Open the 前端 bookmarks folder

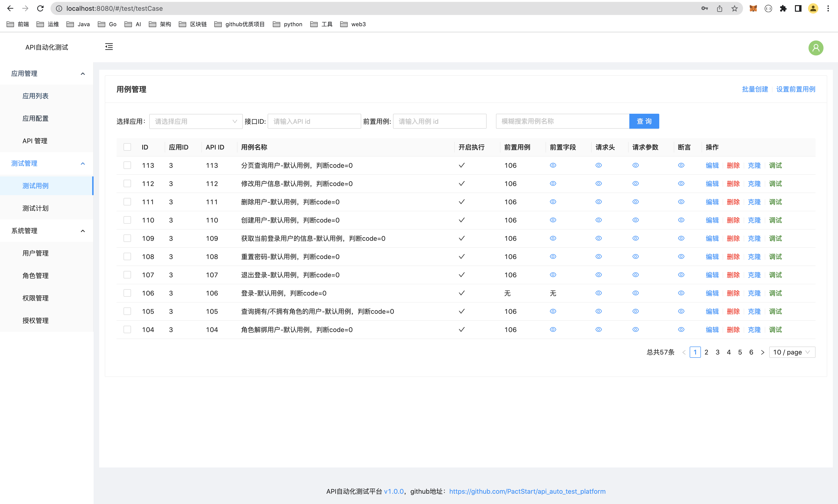[x=18, y=24]
